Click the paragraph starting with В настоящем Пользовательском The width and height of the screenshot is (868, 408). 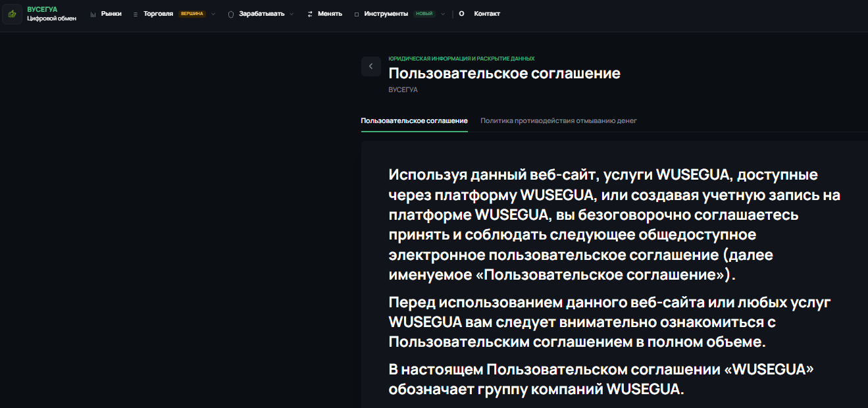(601, 379)
